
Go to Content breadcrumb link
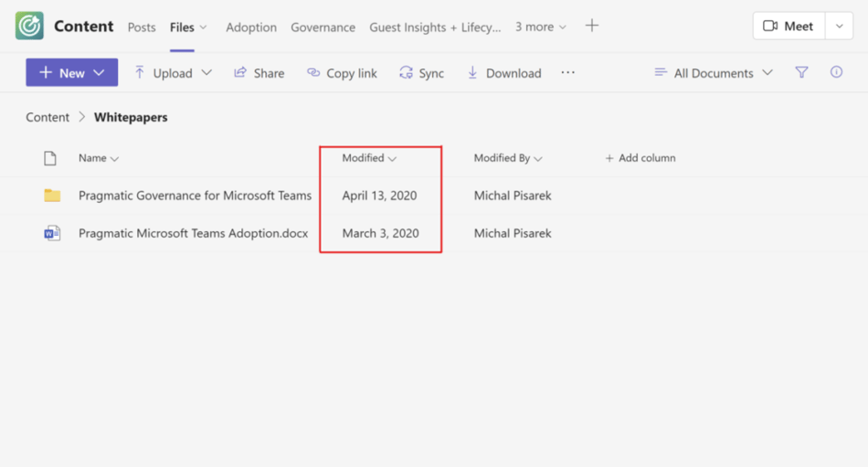(x=48, y=118)
